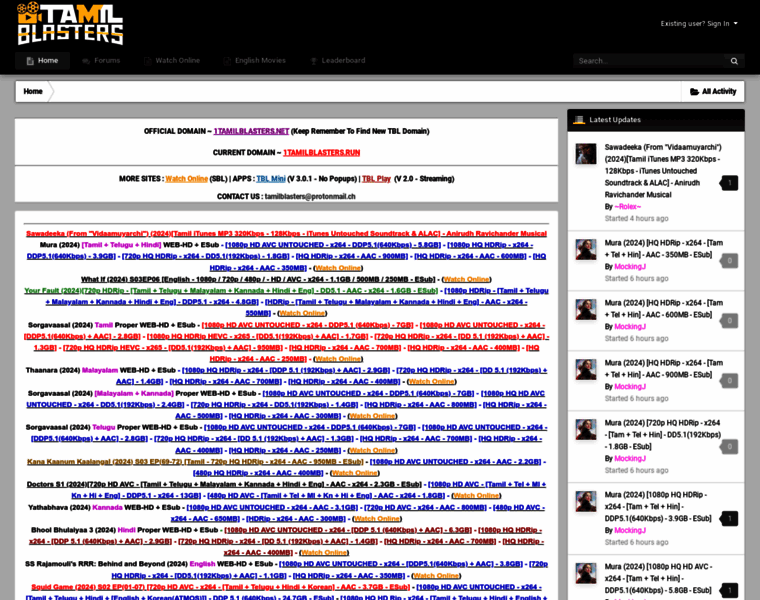Open the green Your Fault (2024) 720p link
The width and height of the screenshot is (760, 600).
231,291
